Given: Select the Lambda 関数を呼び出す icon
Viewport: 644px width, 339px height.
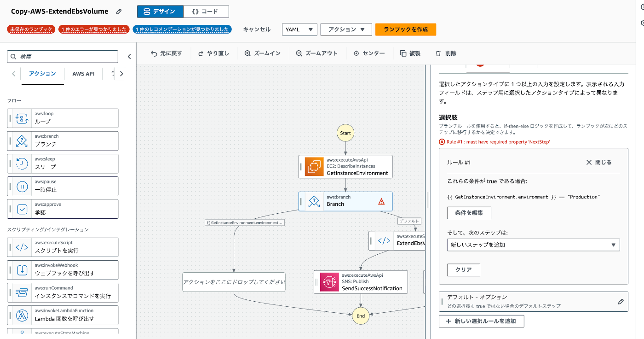Looking at the screenshot, I should pos(22,315).
